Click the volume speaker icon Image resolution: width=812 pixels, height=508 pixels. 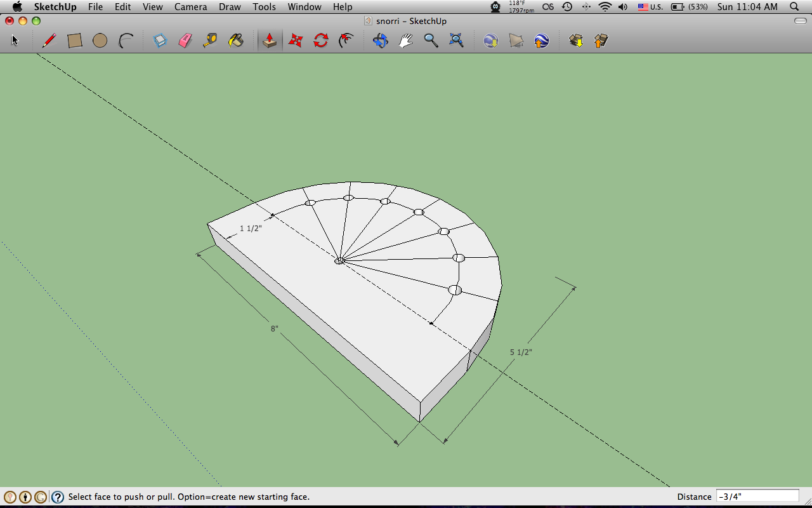click(623, 7)
